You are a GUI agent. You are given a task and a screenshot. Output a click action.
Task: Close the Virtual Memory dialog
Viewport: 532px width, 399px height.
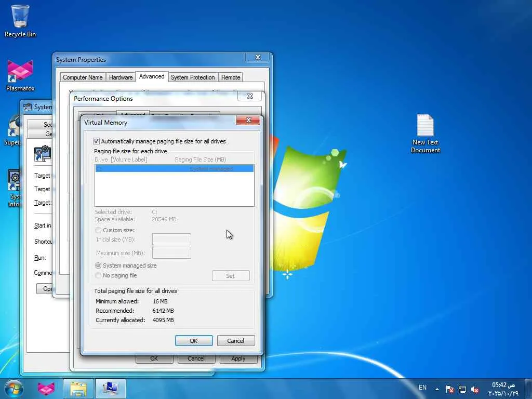coord(248,120)
